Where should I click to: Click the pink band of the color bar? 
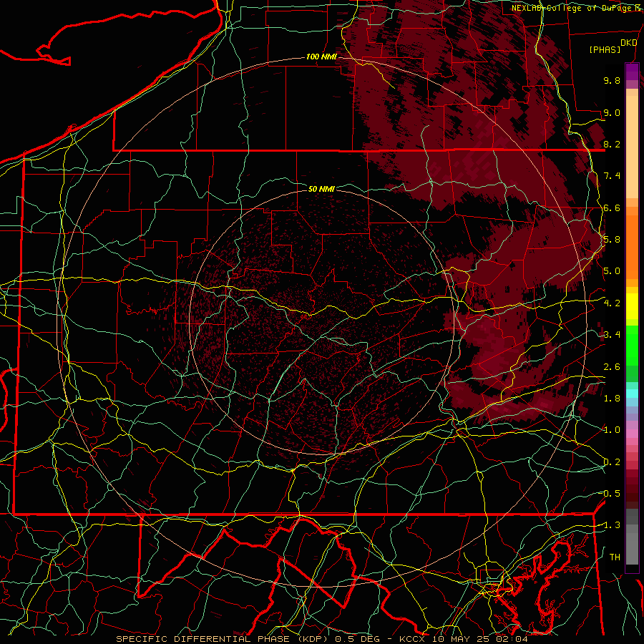pyautogui.click(x=632, y=434)
